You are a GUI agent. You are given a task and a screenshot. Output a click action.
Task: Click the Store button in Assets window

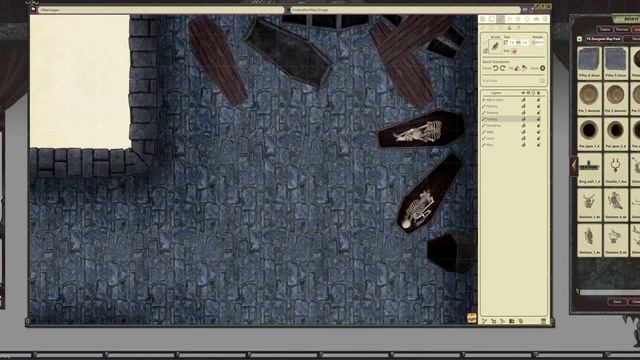click(618, 302)
